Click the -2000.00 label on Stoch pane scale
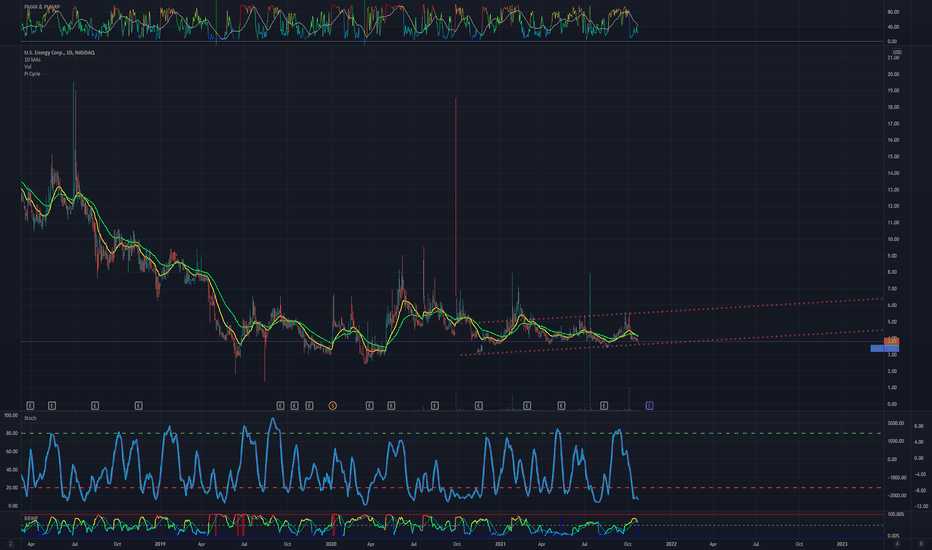Screen dimensions: 932x550 pyautogui.click(x=896, y=495)
